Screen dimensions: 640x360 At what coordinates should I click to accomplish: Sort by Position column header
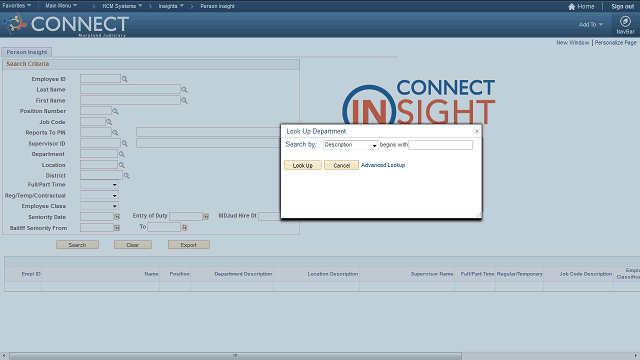point(180,274)
